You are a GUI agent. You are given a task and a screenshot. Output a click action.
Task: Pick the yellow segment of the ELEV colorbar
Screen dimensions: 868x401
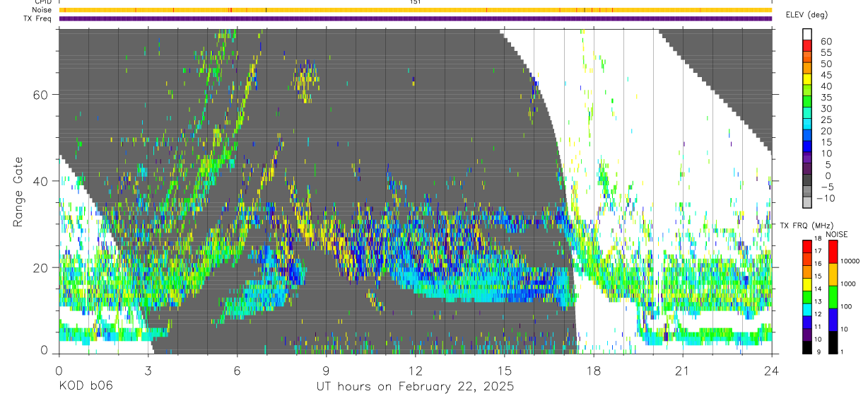coord(807,79)
